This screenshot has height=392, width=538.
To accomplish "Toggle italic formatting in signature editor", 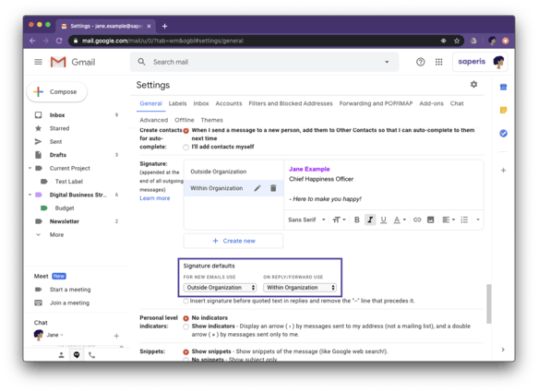I will (370, 220).
